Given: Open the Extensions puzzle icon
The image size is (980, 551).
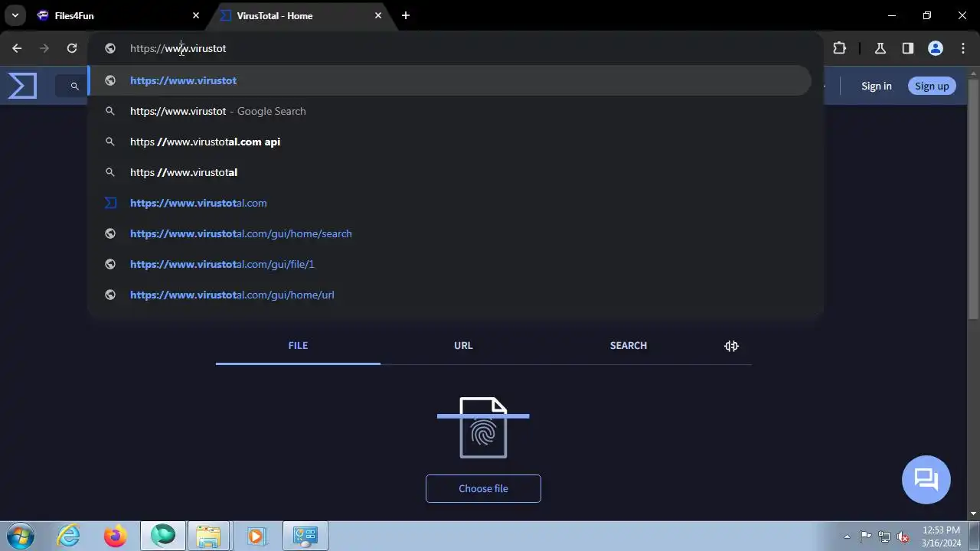Looking at the screenshot, I should coord(840,48).
